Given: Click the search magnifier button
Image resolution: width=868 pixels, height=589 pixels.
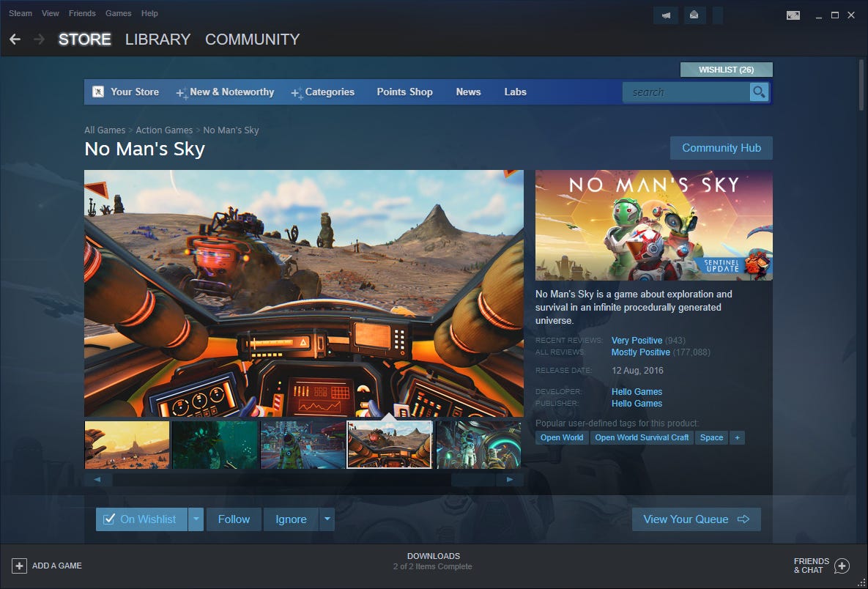Looking at the screenshot, I should pyautogui.click(x=759, y=92).
